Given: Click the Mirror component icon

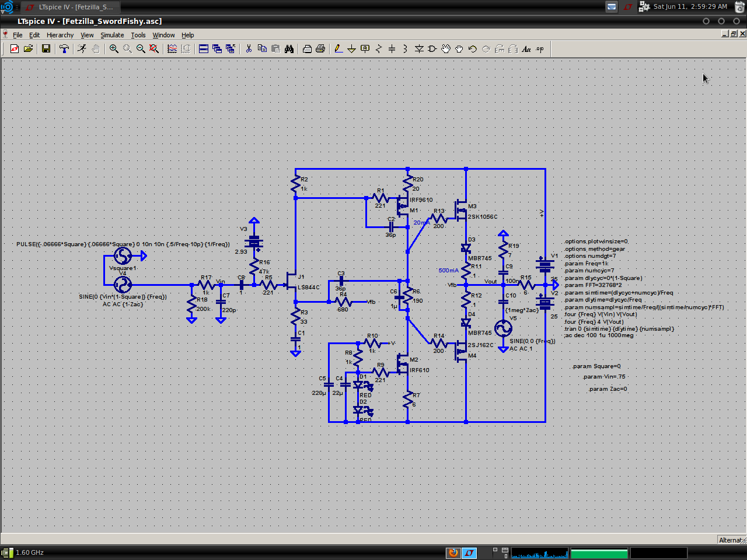Looking at the screenshot, I should coord(513,49).
